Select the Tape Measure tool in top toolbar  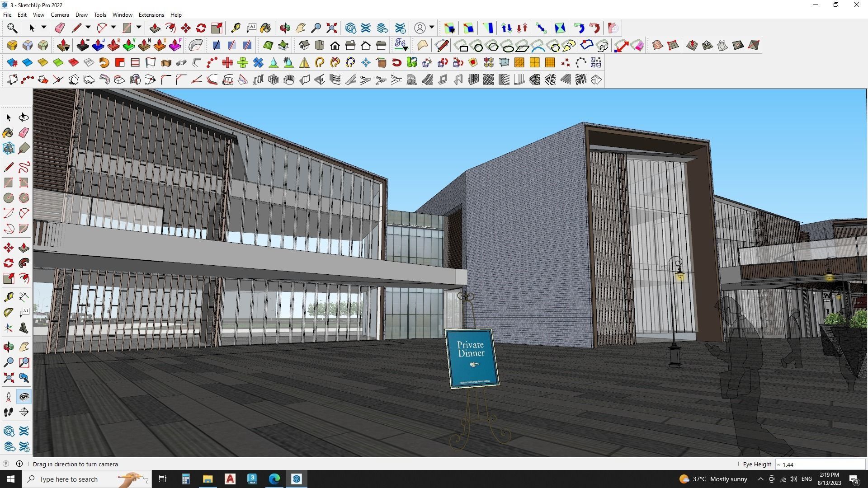coord(236,28)
